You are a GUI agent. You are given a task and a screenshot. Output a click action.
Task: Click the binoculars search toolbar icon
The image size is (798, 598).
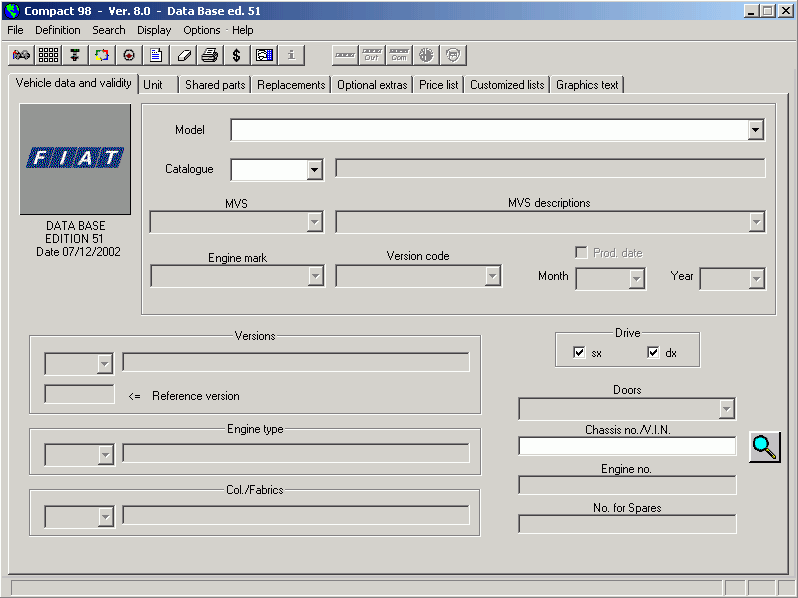click(21, 55)
